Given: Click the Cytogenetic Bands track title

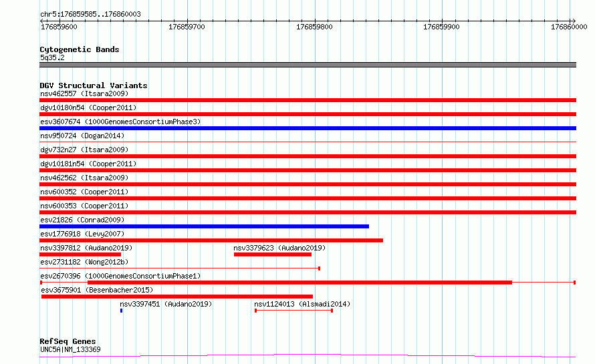Looking at the screenshot, I should tap(80, 49).
